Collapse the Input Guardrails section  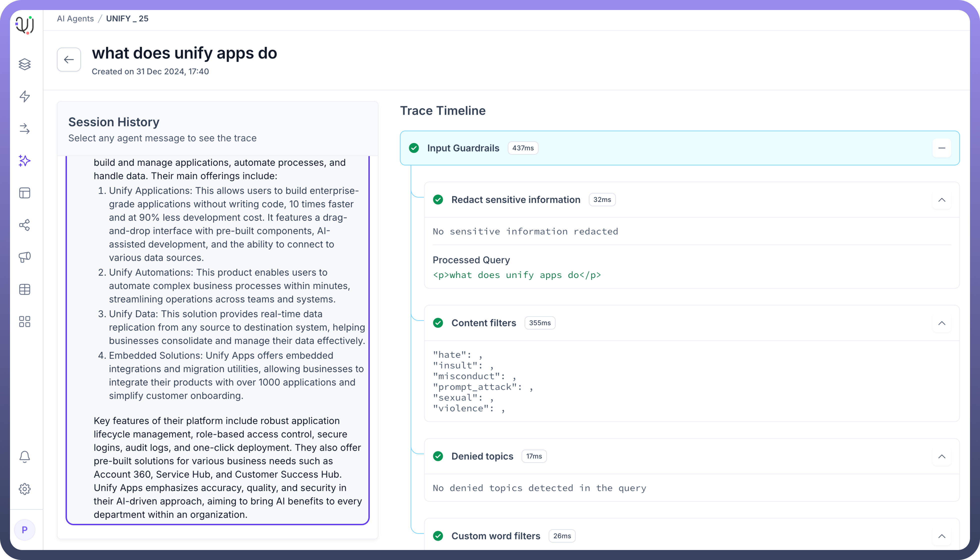pyautogui.click(x=941, y=148)
